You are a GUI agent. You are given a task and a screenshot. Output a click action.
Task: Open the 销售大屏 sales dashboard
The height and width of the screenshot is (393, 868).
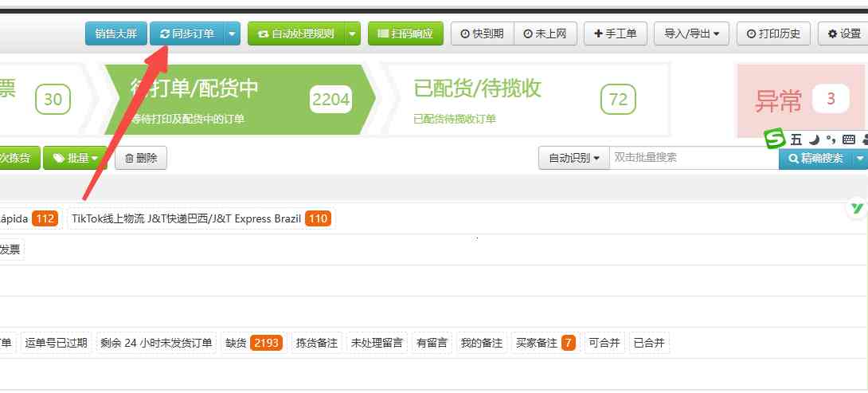115,33
